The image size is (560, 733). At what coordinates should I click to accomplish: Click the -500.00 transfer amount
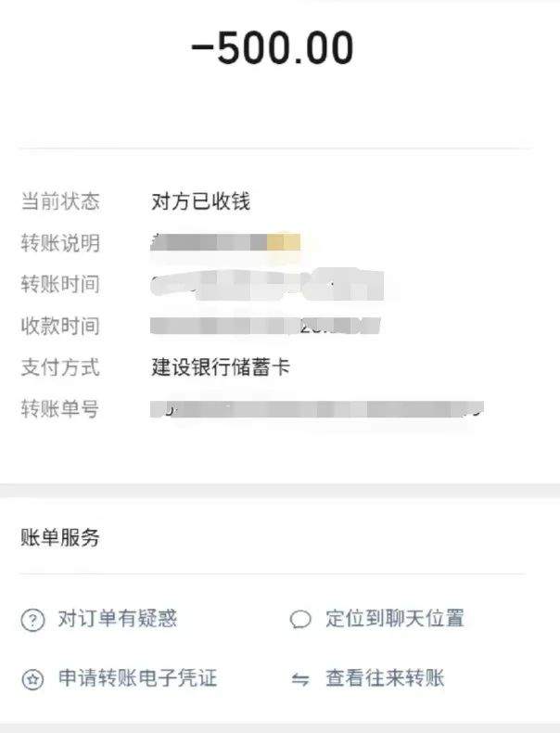click(x=273, y=48)
